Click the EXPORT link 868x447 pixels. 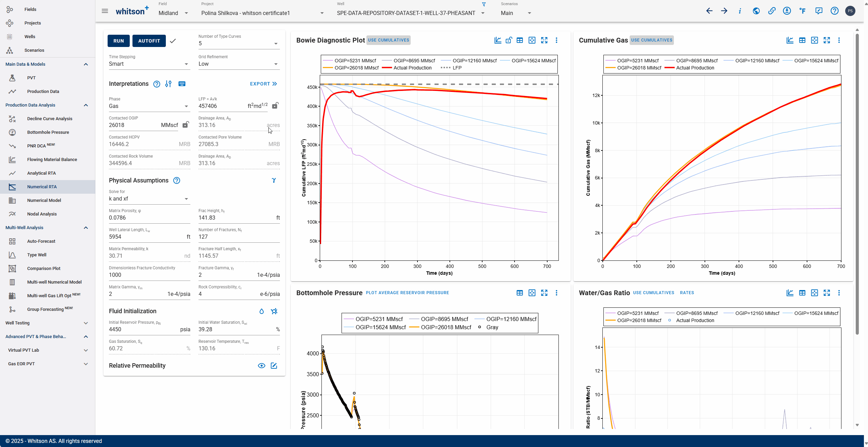tap(263, 84)
